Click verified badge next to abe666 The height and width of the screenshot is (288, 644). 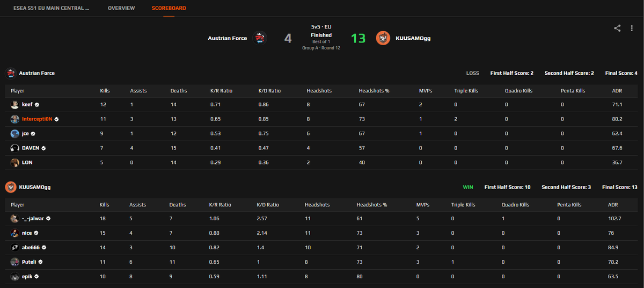coord(45,248)
